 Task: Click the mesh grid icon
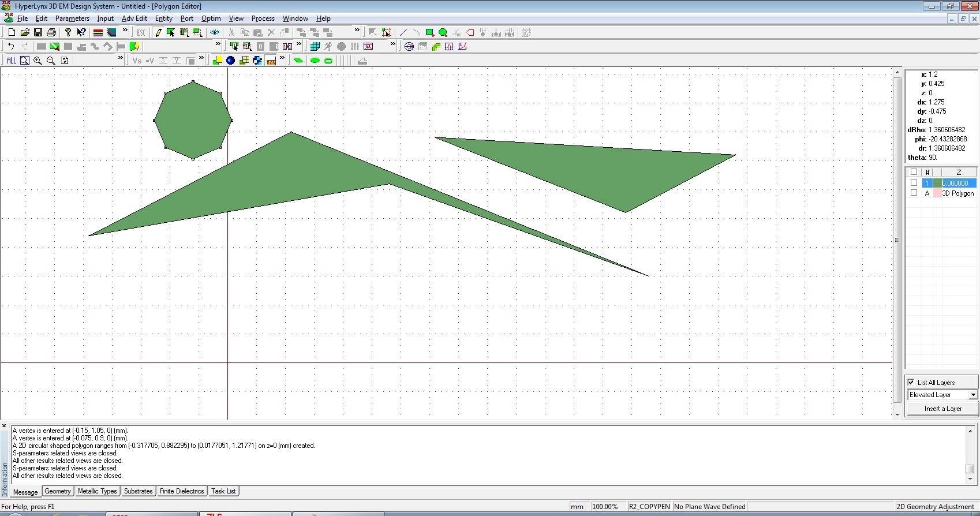click(315, 46)
